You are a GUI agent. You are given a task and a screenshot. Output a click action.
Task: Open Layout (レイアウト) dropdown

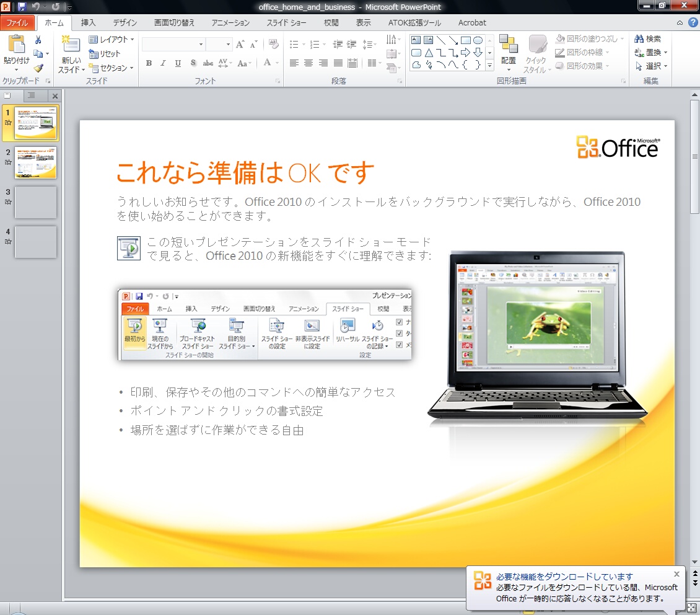tap(111, 39)
